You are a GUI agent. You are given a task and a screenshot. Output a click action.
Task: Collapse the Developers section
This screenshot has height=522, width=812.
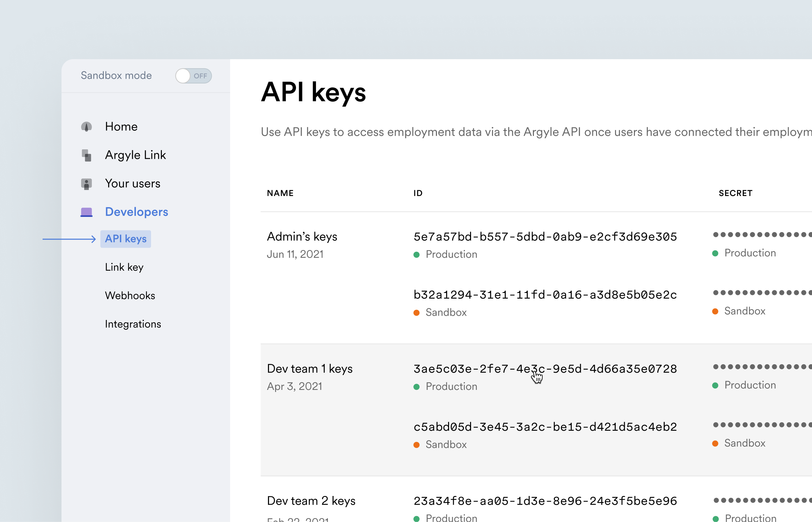[x=136, y=212]
